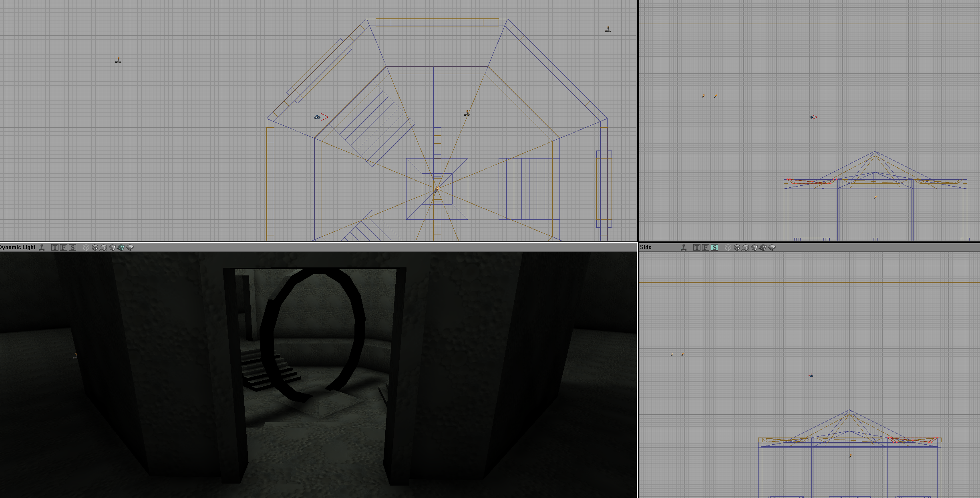The height and width of the screenshot is (498, 980).
Task: Open Dynamic Light viewport title menu
Action: (18, 247)
